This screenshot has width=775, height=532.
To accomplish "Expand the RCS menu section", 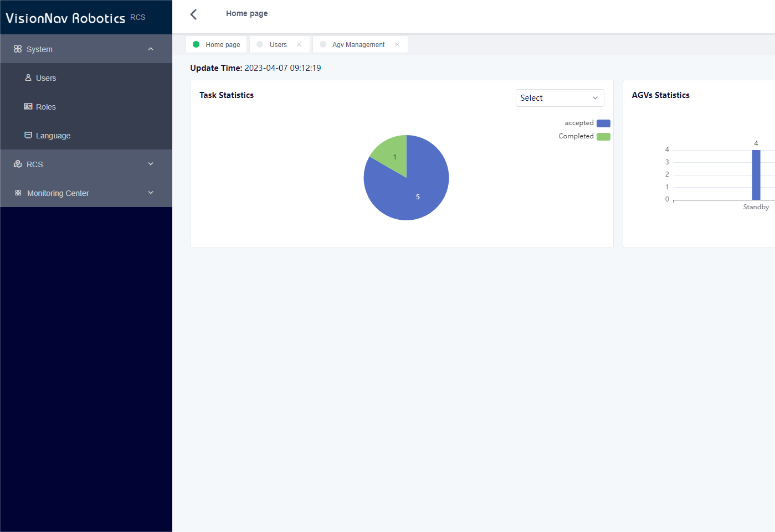I will click(151, 164).
